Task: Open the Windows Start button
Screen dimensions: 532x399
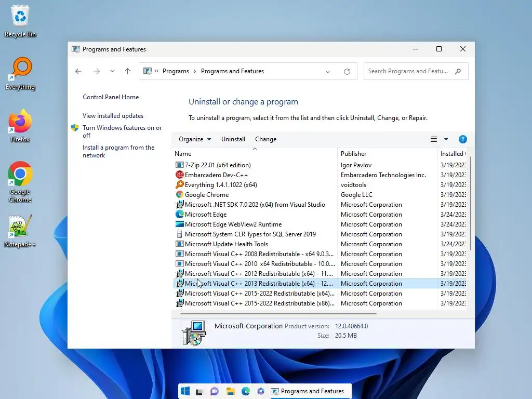Action: pyautogui.click(x=185, y=391)
